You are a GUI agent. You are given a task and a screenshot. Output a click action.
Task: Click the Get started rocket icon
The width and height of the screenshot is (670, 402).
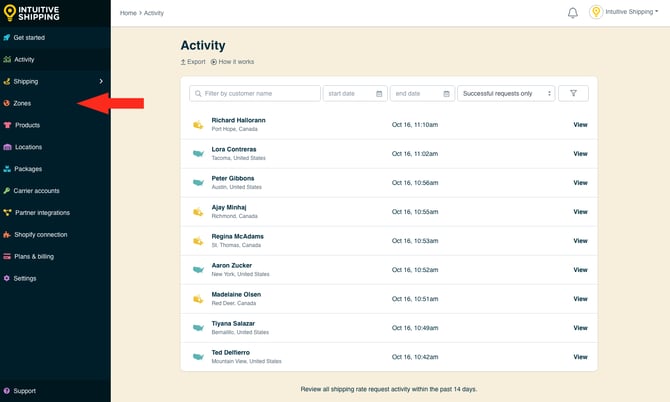point(6,38)
